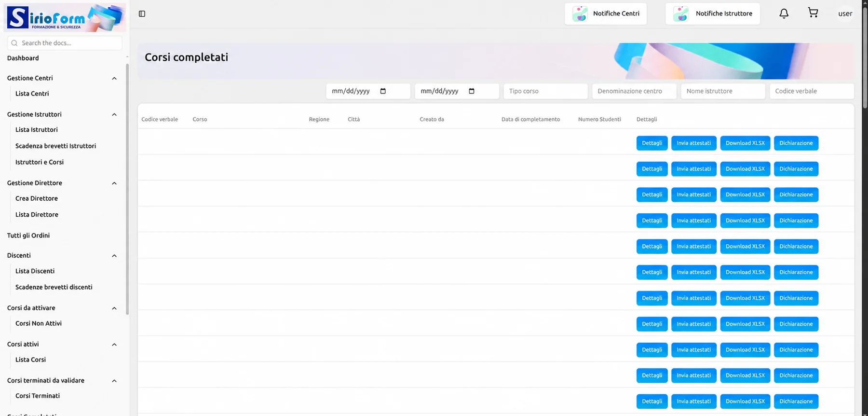
Task: Open the shopping cart
Action: click(x=813, y=13)
